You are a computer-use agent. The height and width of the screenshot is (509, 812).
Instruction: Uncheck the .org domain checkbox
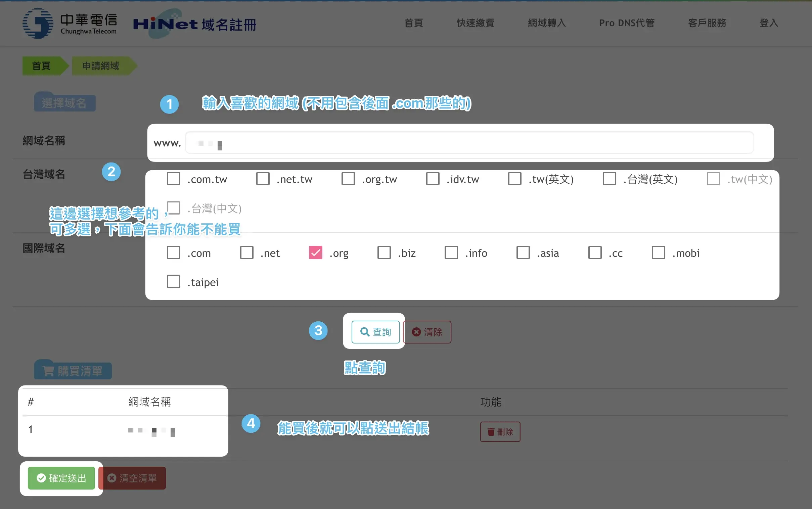(x=315, y=252)
